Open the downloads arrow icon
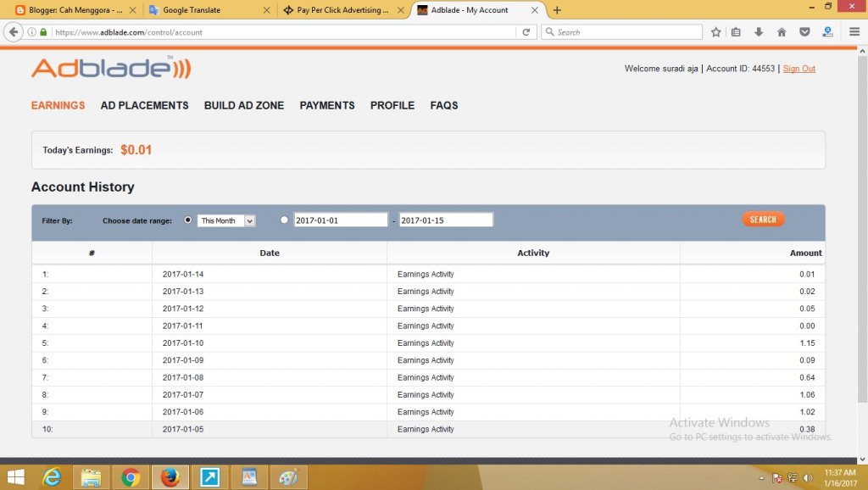Image resolution: width=868 pixels, height=490 pixels. click(759, 32)
